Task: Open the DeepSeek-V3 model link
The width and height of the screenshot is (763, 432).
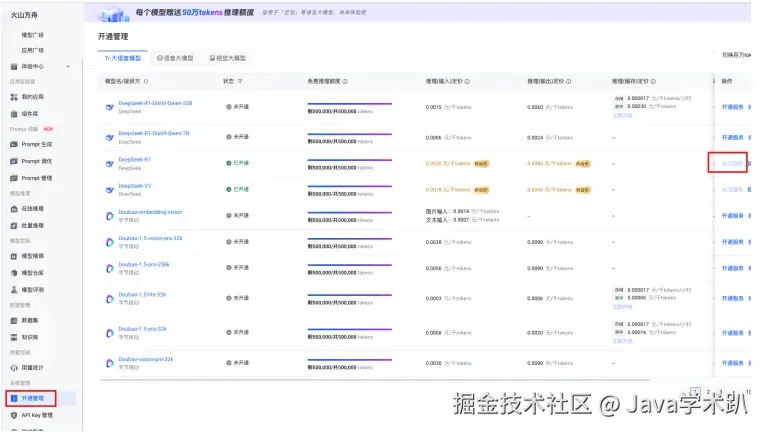Action: pos(135,186)
